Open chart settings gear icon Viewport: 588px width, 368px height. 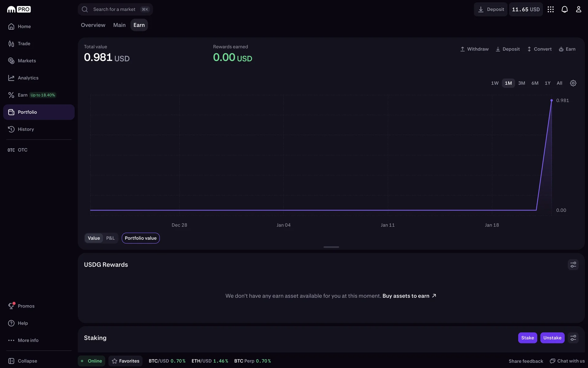[x=573, y=83]
